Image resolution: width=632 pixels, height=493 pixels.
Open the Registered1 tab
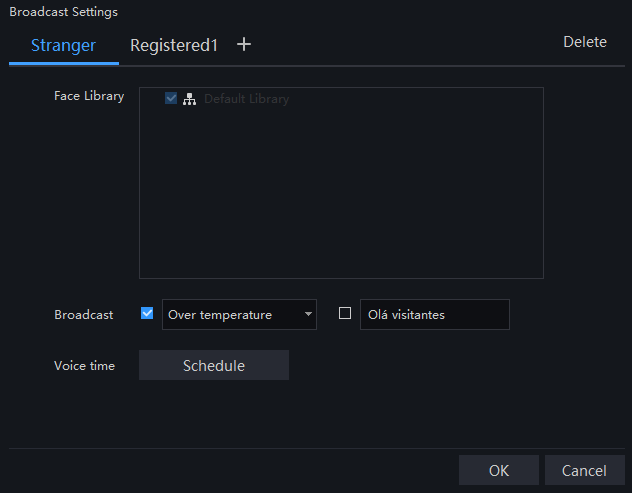[174, 45]
